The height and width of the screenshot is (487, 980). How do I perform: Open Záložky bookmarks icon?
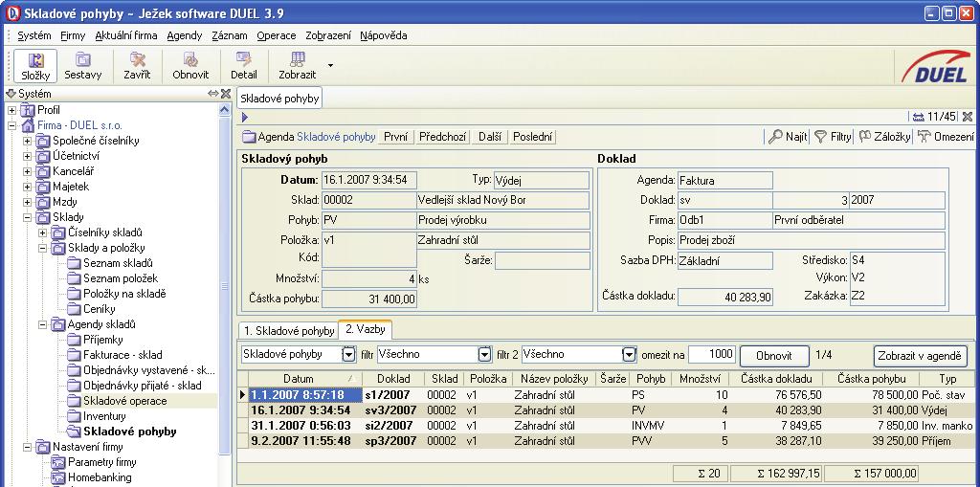[884, 137]
